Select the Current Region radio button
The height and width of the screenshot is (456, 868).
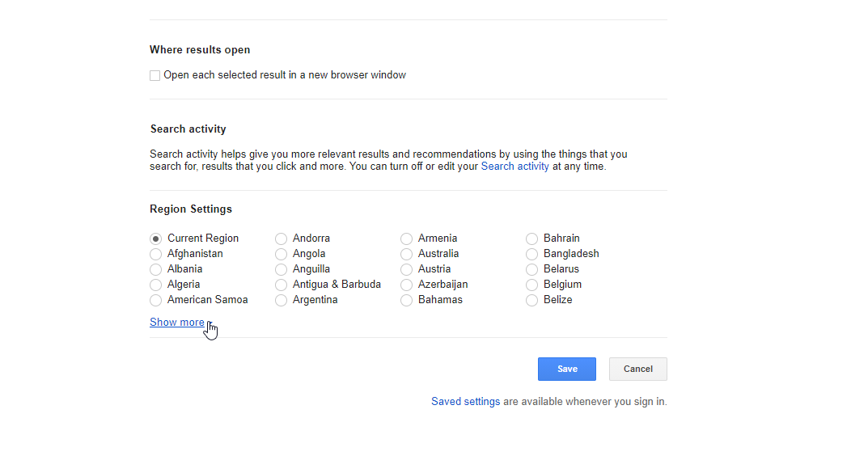pos(155,239)
